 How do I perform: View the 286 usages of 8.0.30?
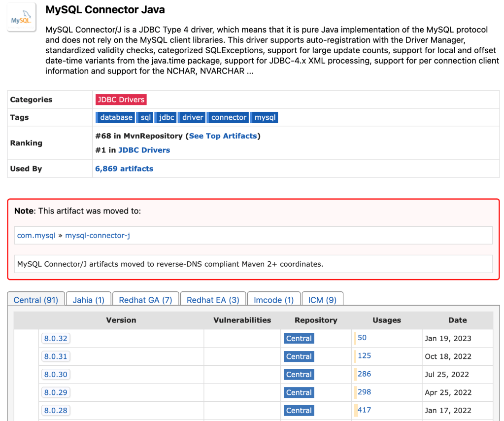364,374
